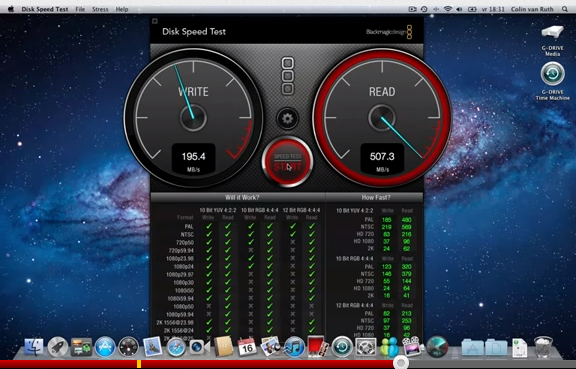
Task: Click the How Fast? panel header
Action: coord(375,197)
